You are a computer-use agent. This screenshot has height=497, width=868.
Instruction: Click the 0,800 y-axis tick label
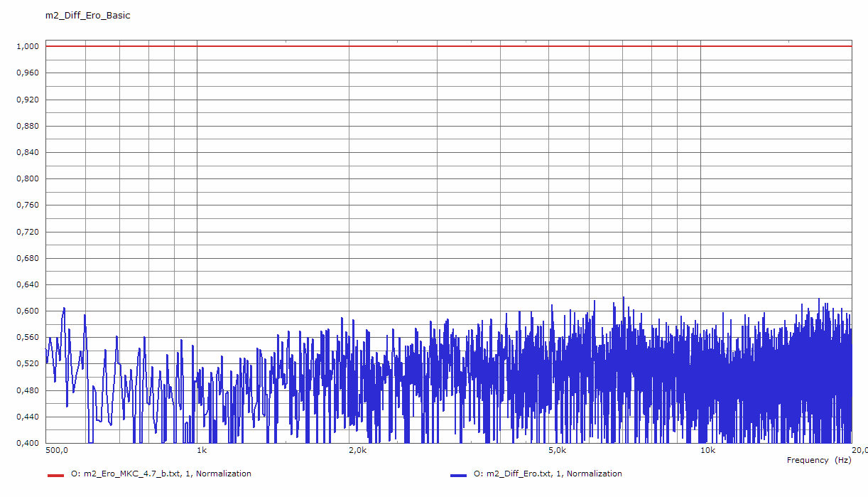pyautogui.click(x=26, y=178)
